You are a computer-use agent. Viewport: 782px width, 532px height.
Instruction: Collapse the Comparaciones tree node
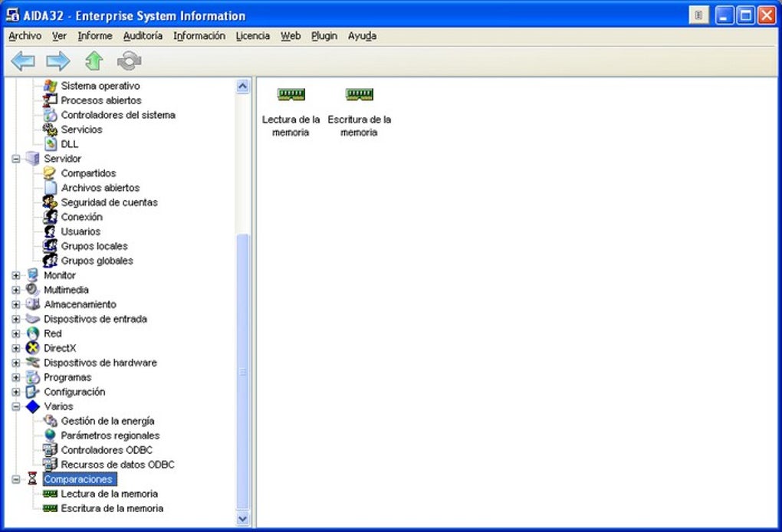point(16,479)
